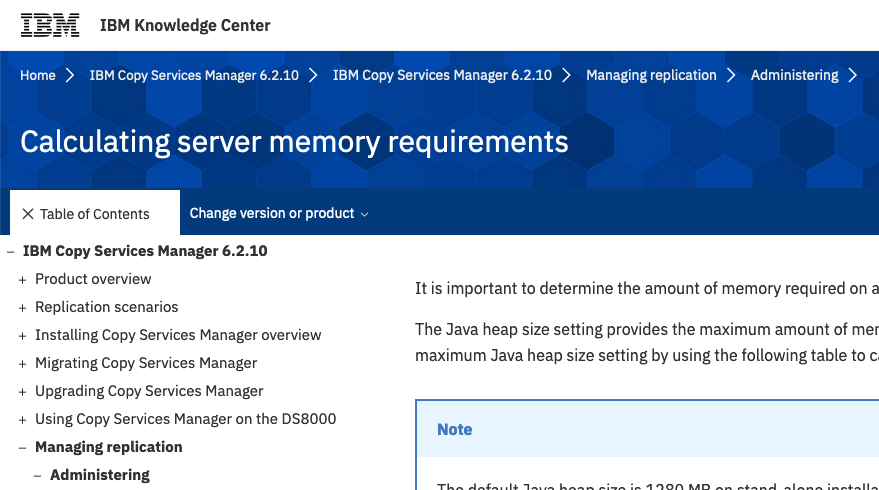Expand Migrating Copy Services Manager node
Image resolution: width=879 pixels, height=490 pixels.
[22, 364]
